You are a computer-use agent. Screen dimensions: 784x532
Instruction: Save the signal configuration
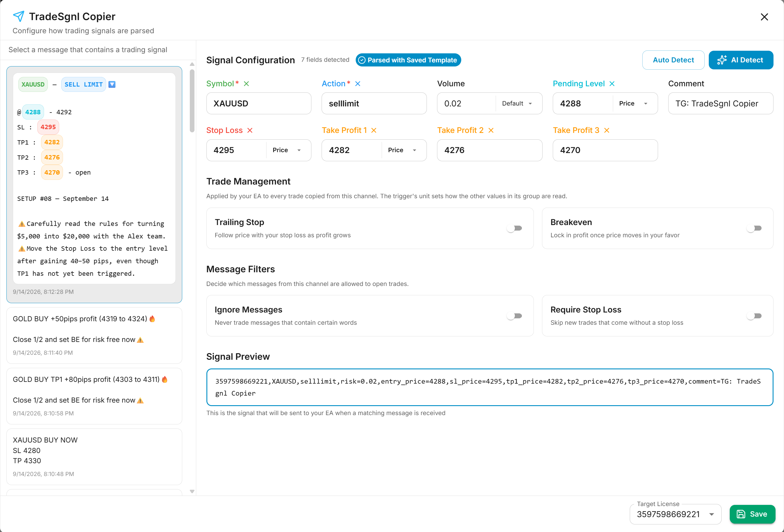[x=752, y=514]
